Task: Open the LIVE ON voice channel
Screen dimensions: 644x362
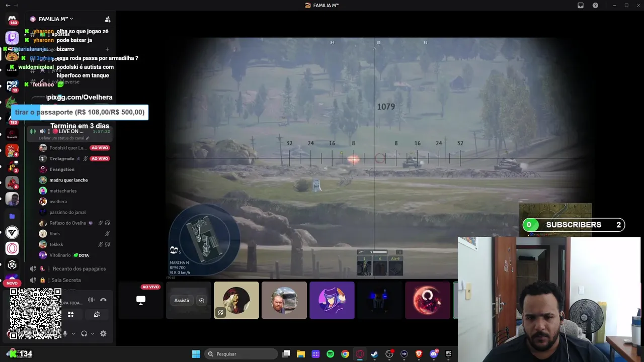Action: coord(70,131)
